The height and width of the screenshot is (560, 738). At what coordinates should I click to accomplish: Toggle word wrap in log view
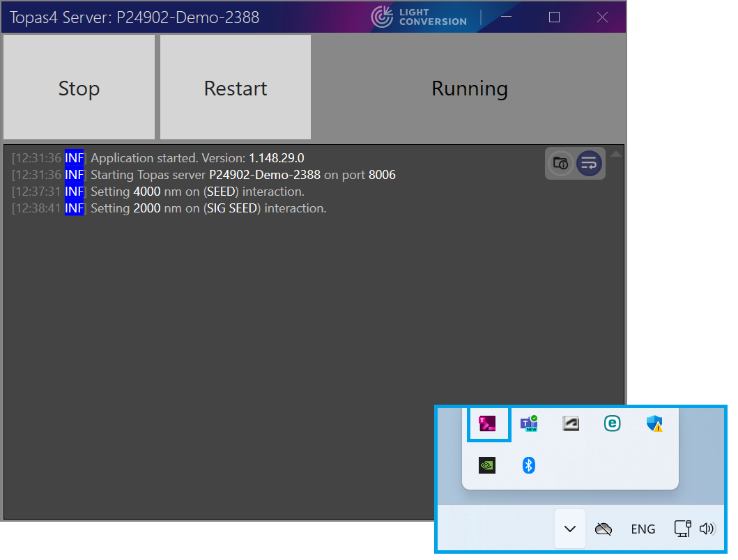click(589, 163)
